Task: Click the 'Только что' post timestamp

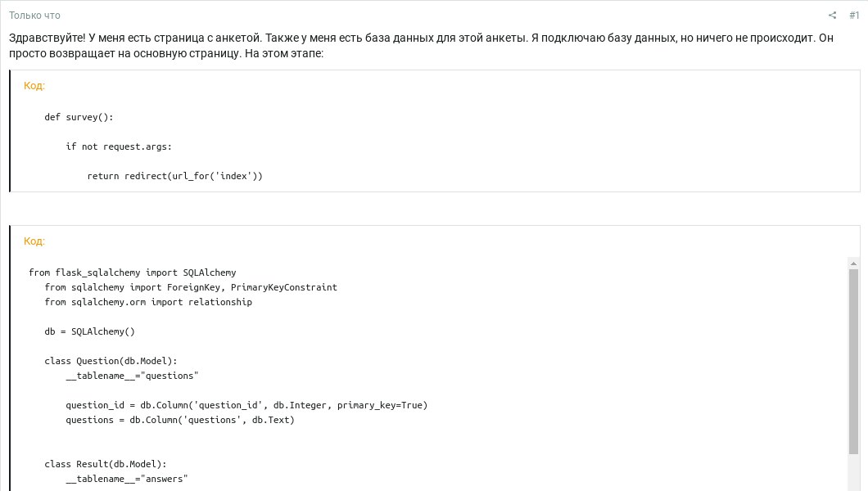Action: point(34,16)
